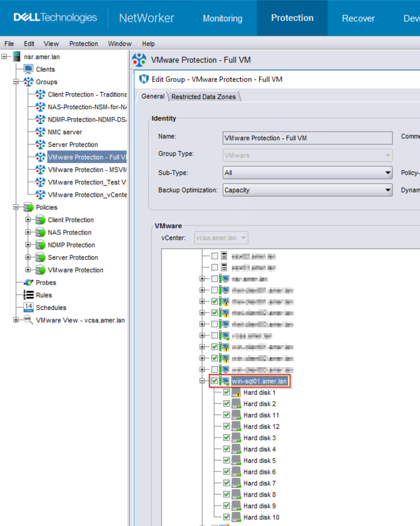
Task: Click the Groups icon in the sidebar
Action: coord(27,82)
